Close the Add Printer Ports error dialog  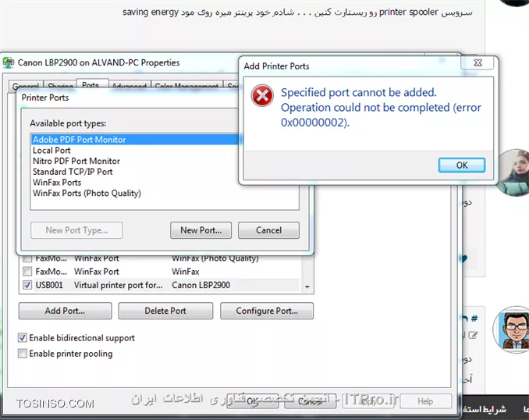(x=478, y=62)
